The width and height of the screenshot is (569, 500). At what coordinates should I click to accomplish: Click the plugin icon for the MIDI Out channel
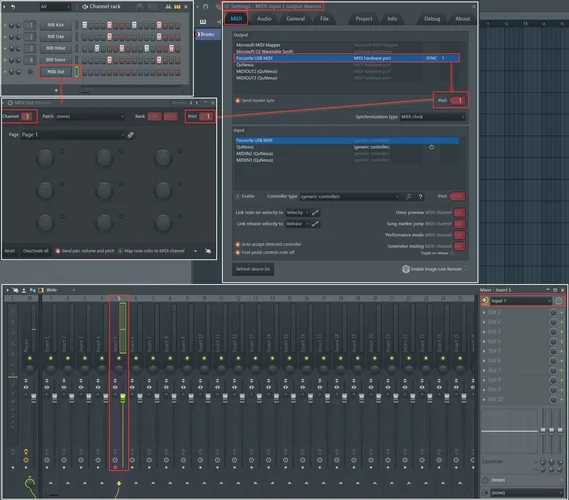[30, 72]
